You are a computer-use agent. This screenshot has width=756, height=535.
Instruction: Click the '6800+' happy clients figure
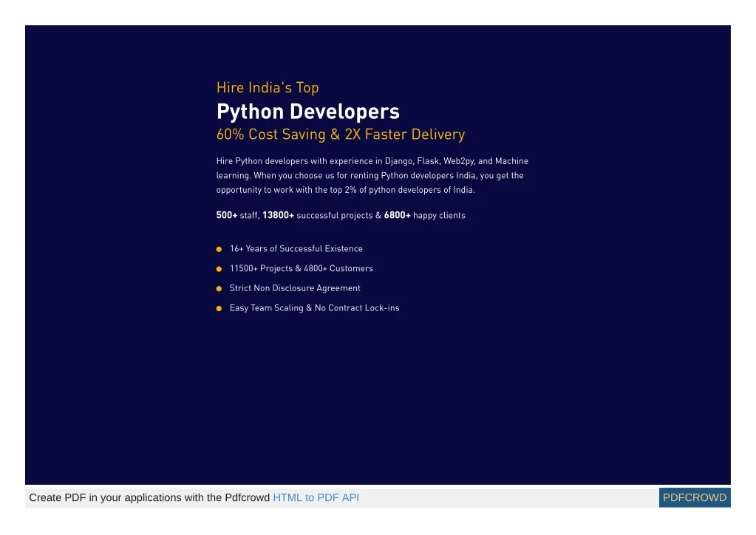coord(398,215)
